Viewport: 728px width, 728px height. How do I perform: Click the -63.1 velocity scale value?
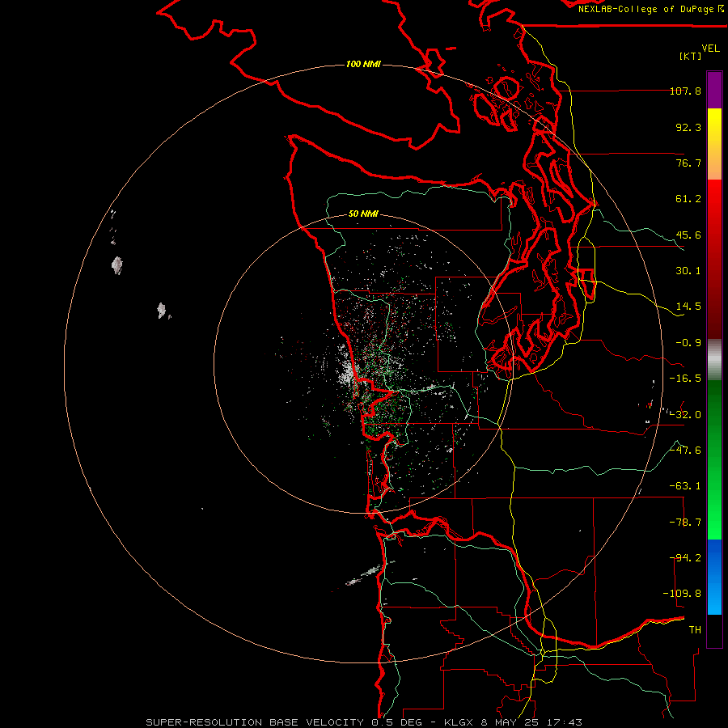pos(685,486)
